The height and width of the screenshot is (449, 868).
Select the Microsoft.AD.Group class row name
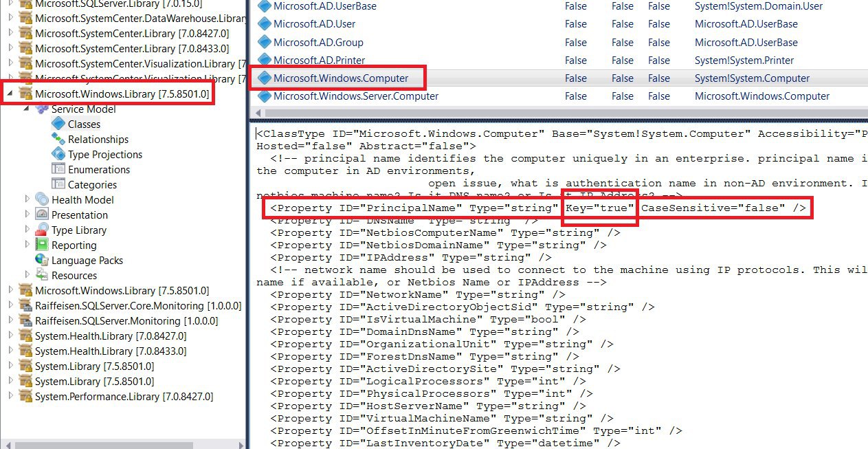pos(318,43)
